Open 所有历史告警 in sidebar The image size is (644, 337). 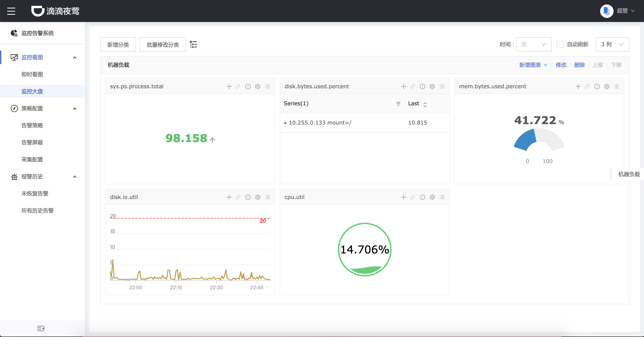[x=38, y=211]
